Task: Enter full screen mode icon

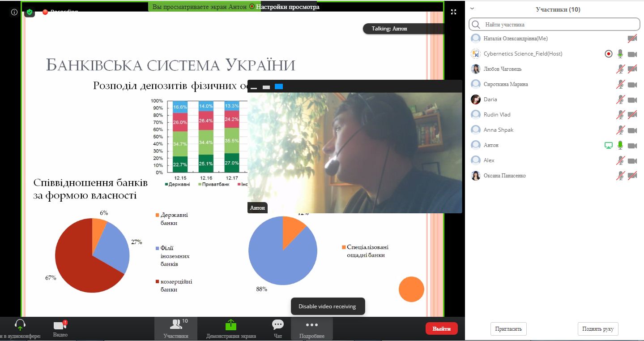Action: [453, 12]
